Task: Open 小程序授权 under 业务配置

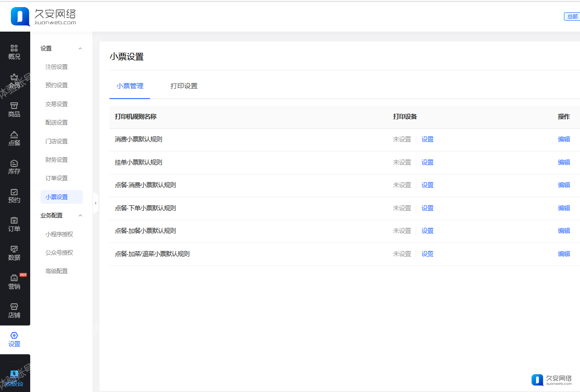Action: [59, 234]
